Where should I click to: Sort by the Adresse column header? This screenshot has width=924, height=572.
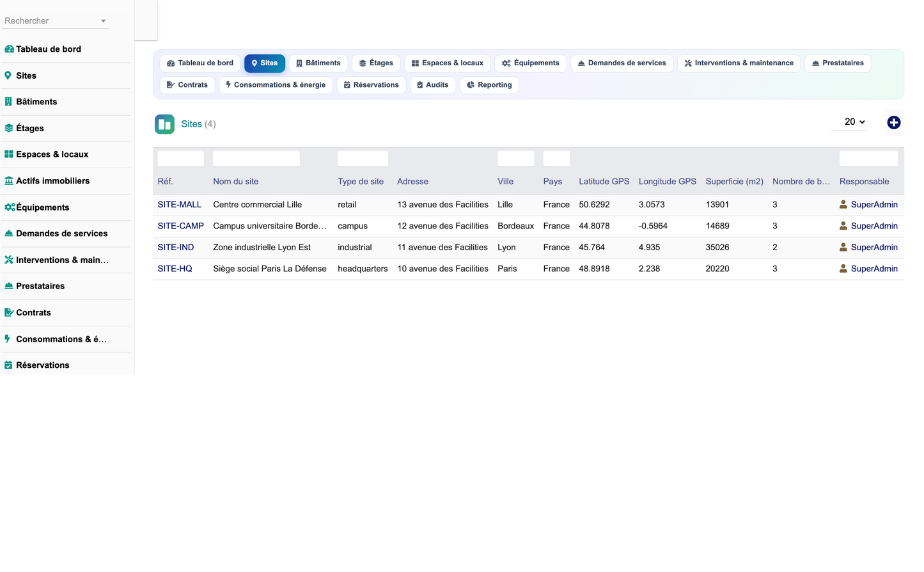point(413,182)
